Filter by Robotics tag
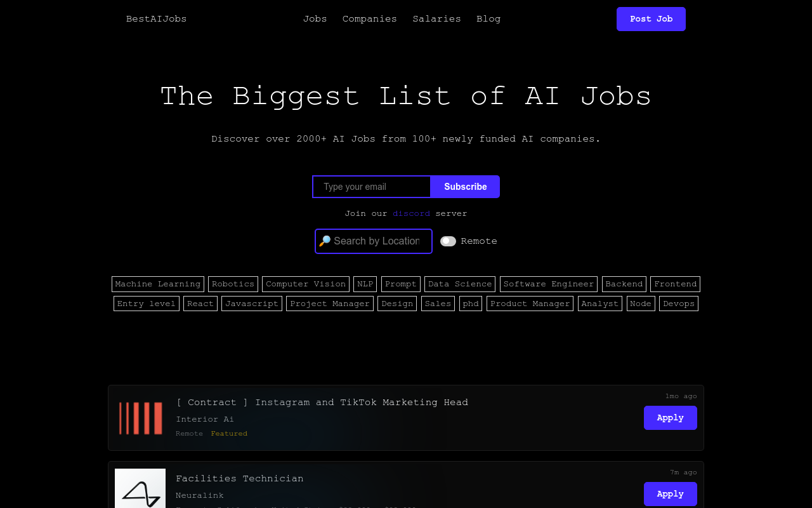812x508 pixels. [233, 284]
